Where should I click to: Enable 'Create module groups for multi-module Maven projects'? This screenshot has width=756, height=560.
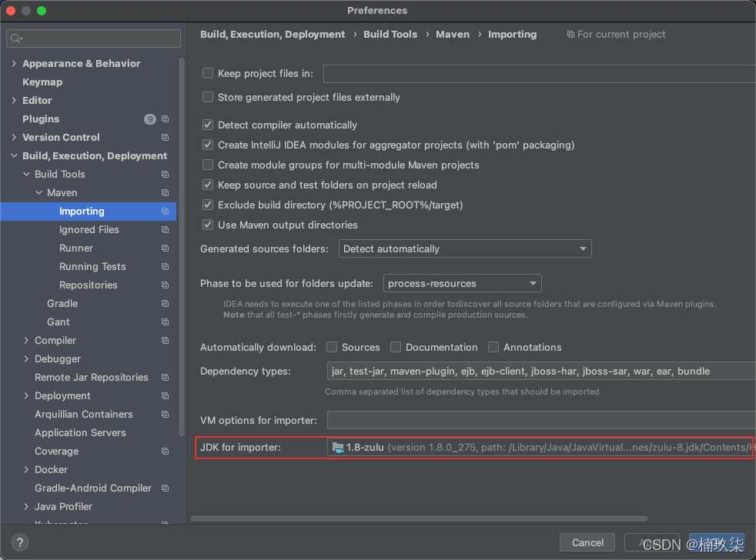207,165
